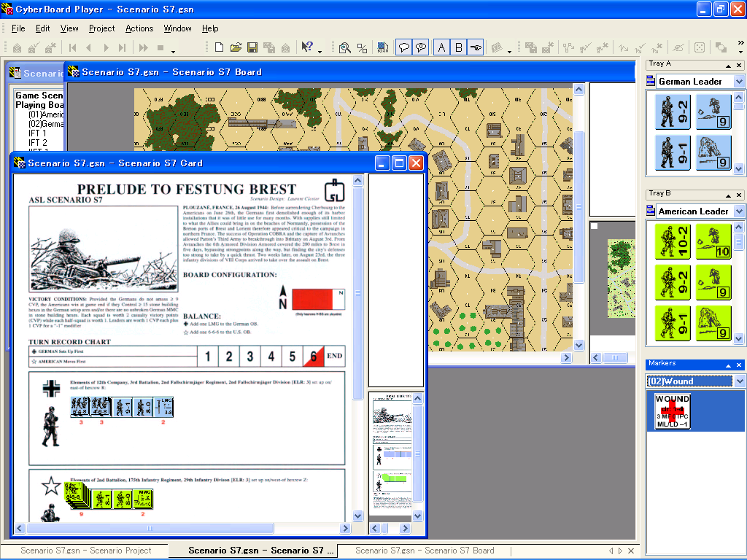
Task: Open the Window menu
Action: click(177, 28)
